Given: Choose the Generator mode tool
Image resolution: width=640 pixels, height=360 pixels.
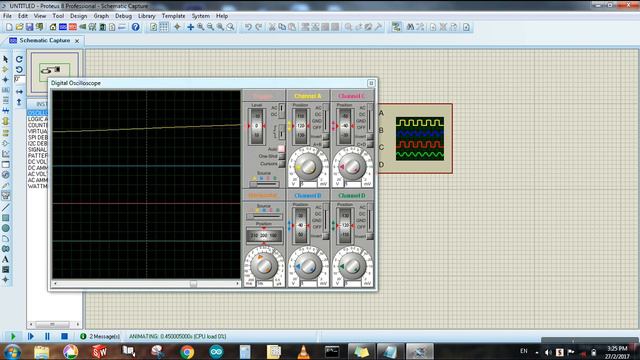Looking at the screenshot, I should coord(6,174).
